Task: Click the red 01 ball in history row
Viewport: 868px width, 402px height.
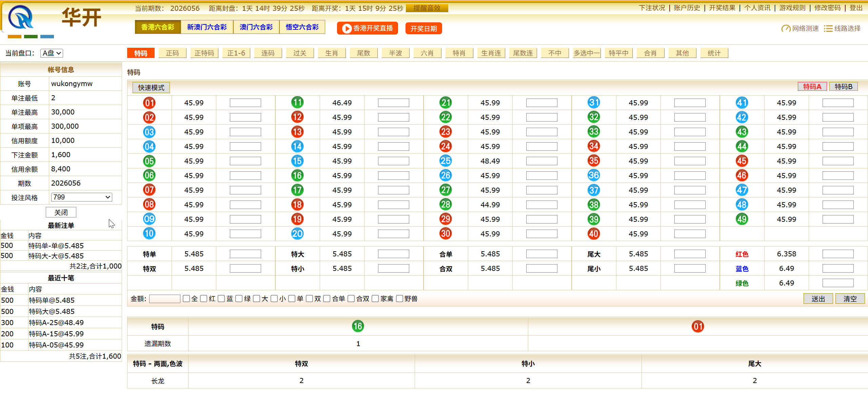Action: [x=698, y=326]
